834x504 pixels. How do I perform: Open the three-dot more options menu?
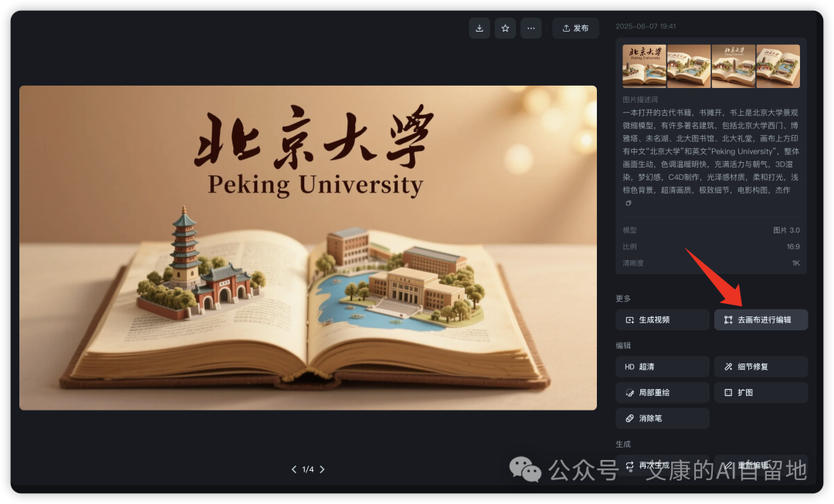pos(531,29)
